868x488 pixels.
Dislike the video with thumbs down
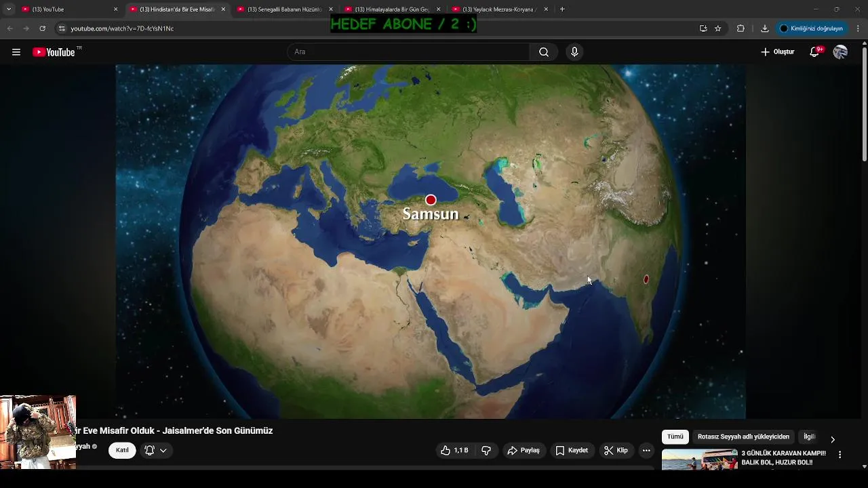tap(486, 450)
